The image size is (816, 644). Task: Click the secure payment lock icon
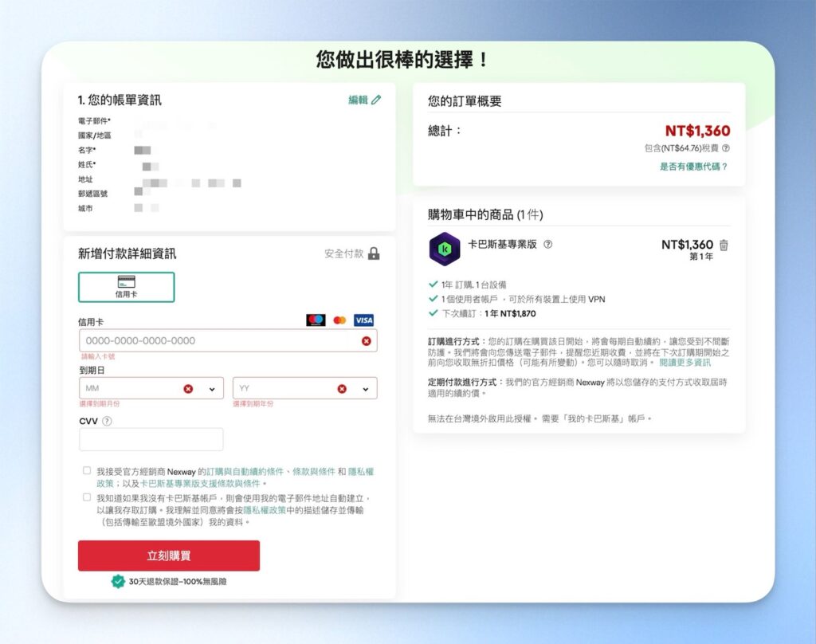(x=374, y=253)
